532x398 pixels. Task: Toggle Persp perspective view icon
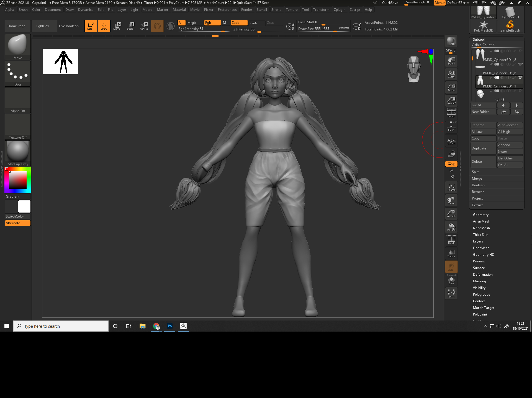(451, 113)
